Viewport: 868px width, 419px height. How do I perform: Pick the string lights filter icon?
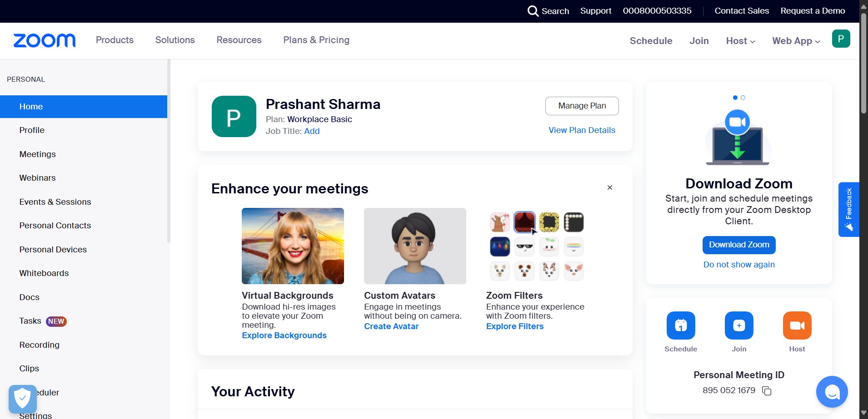(x=500, y=246)
